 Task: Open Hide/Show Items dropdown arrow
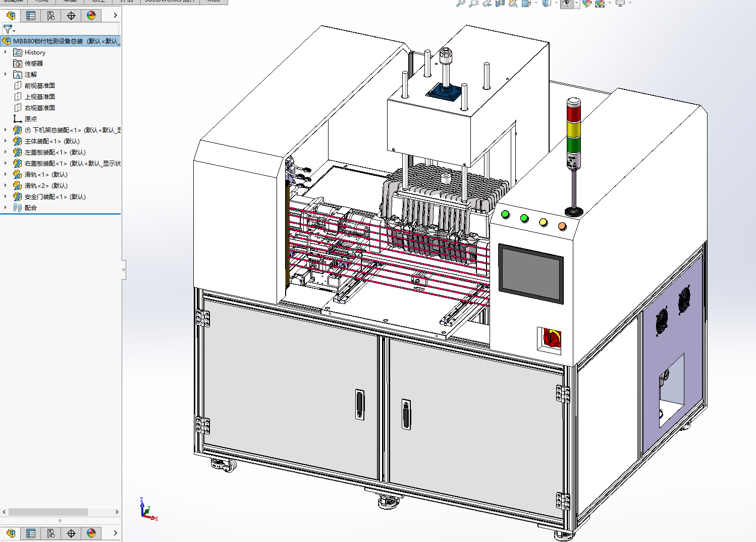(576, 4)
